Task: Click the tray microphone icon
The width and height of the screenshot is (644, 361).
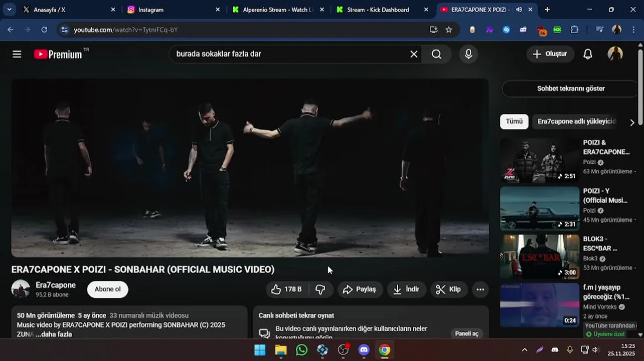Action: coord(570,350)
